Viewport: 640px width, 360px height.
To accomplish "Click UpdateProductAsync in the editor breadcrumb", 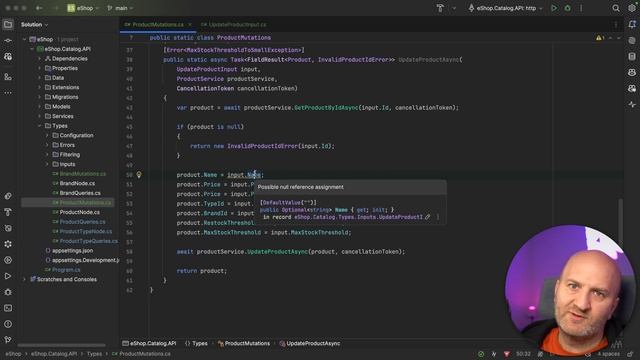I will click(x=309, y=343).
